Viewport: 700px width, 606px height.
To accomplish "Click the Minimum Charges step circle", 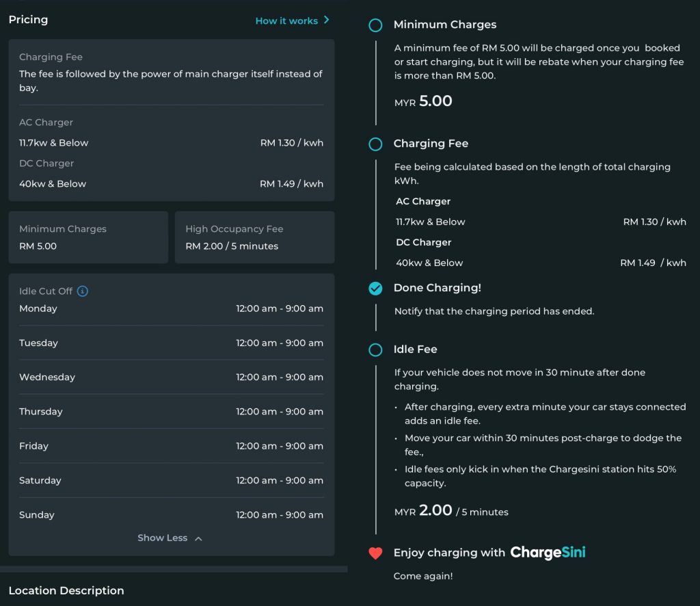I will (375, 25).
